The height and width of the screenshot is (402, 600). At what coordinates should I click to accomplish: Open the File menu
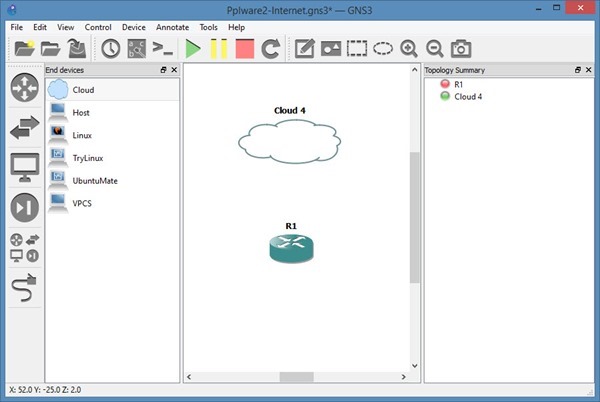click(x=16, y=27)
